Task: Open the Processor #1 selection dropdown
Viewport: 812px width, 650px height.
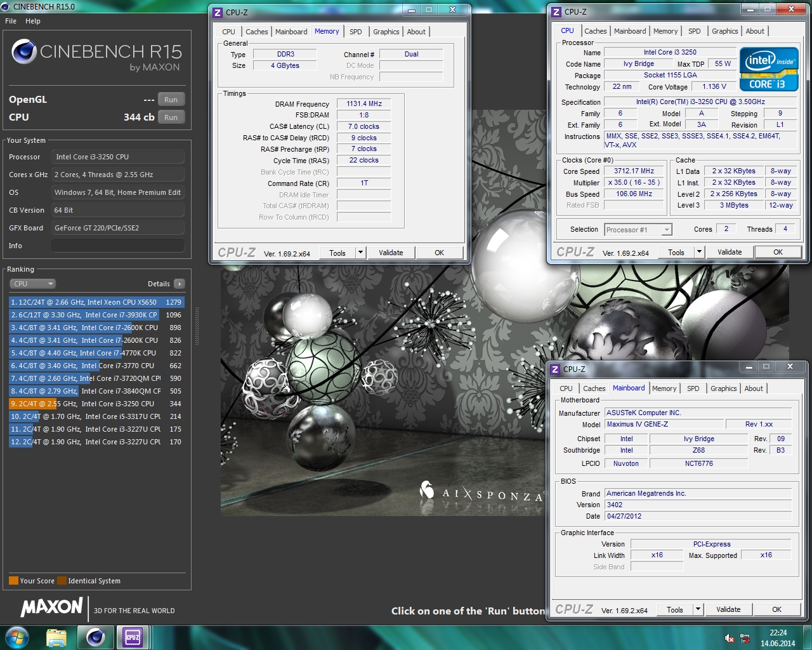Action: tap(638, 230)
